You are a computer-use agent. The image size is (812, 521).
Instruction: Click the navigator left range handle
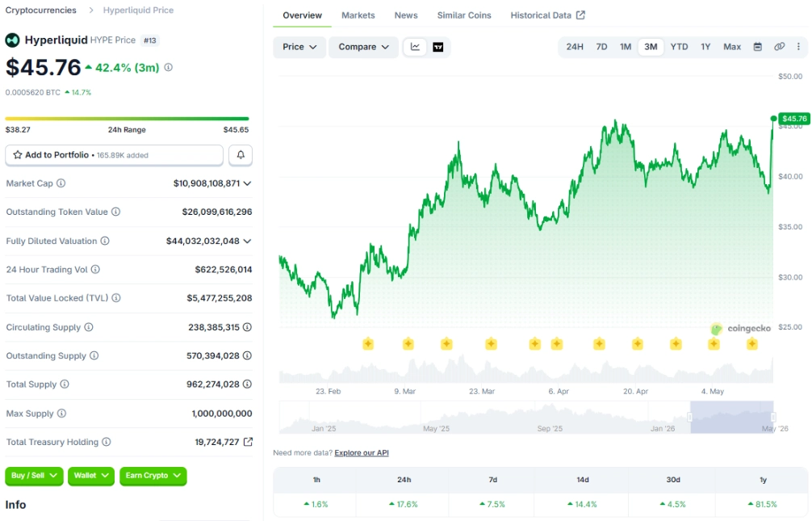(x=690, y=417)
